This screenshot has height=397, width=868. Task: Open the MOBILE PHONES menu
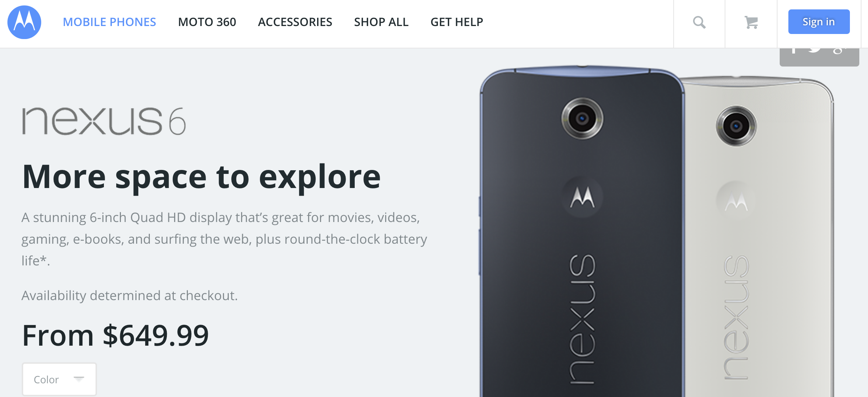click(109, 22)
